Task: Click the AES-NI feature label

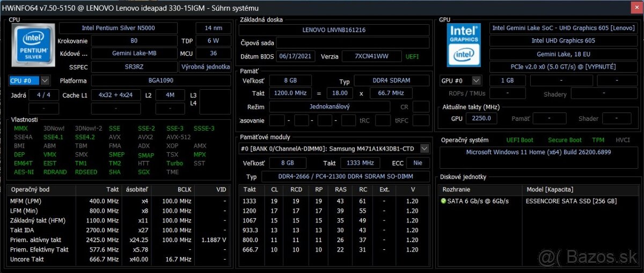Action: tap(23, 172)
